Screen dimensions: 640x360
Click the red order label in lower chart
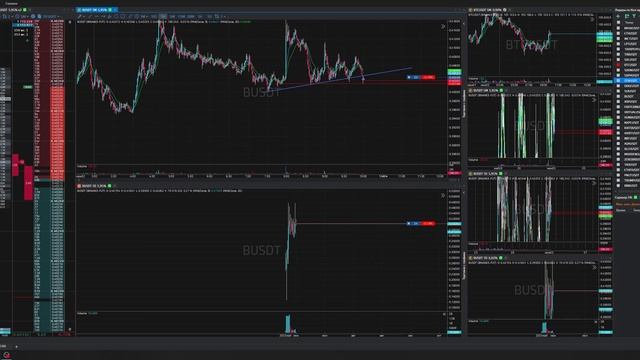tap(428, 224)
